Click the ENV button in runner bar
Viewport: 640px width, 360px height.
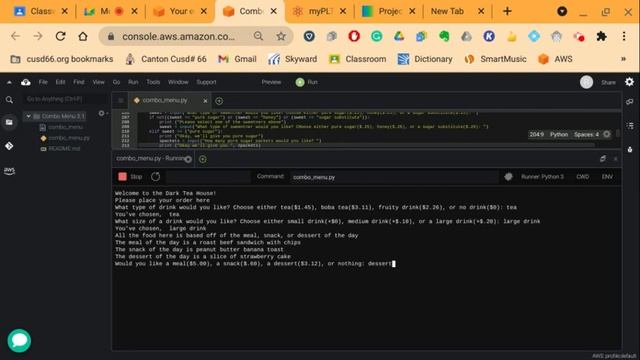tap(607, 177)
